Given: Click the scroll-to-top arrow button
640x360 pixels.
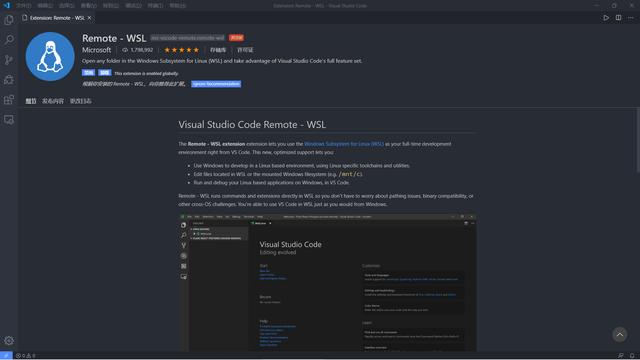Looking at the screenshot, I should 620,334.
